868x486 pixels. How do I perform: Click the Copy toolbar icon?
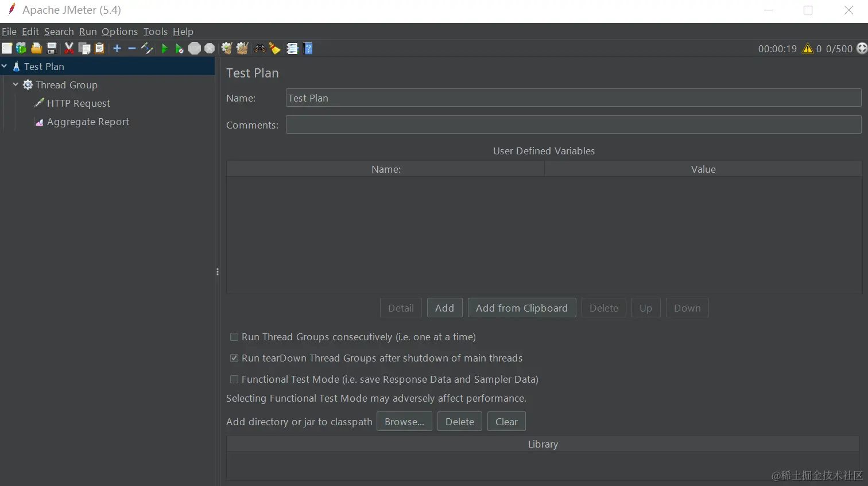84,49
